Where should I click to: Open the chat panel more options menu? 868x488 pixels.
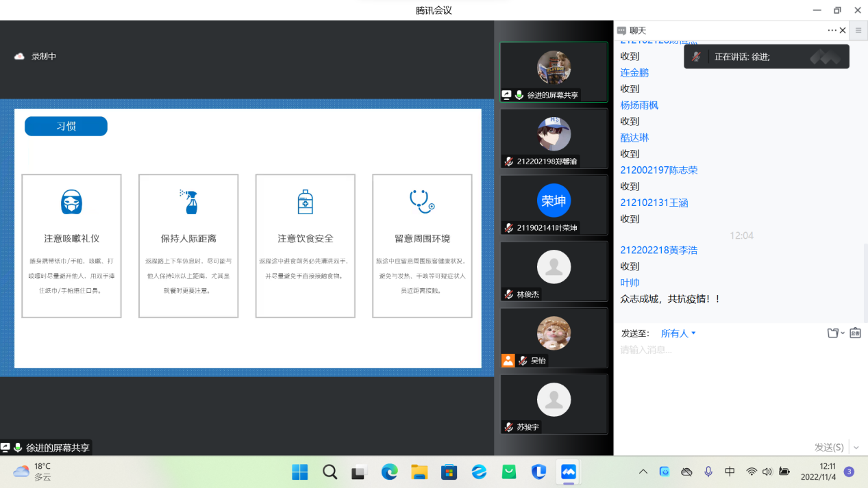pos(832,30)
